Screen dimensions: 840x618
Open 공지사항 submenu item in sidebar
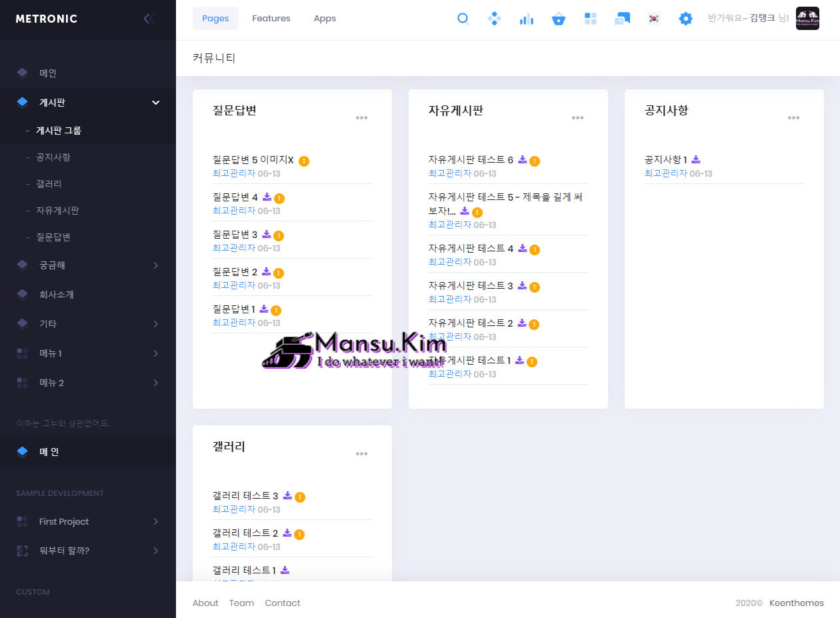(x=88, y=157)
